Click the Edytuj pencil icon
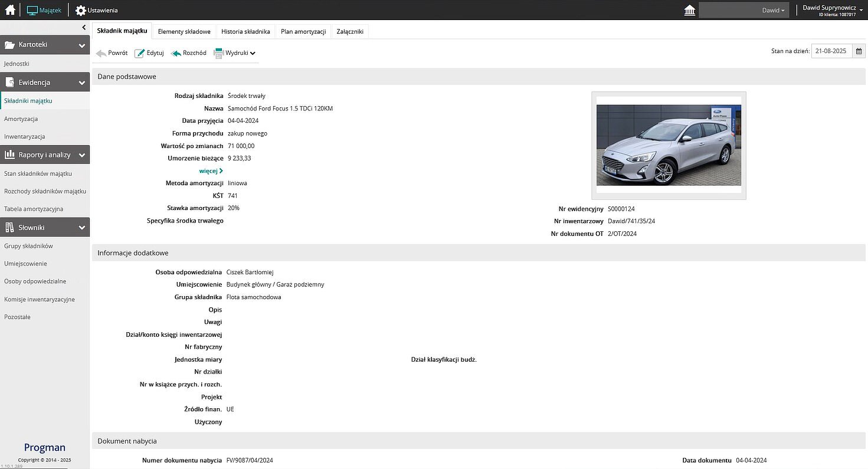868x469 pixels. click(x=140, y=53)
